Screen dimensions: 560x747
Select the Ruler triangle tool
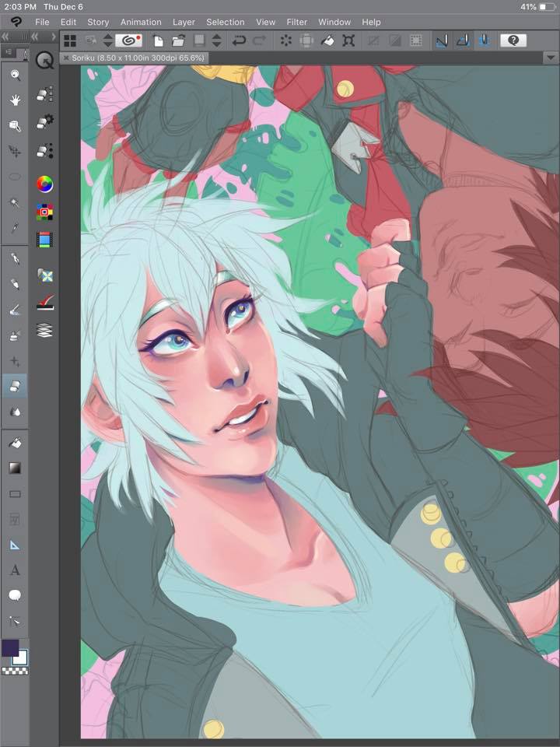coord(15,545)
